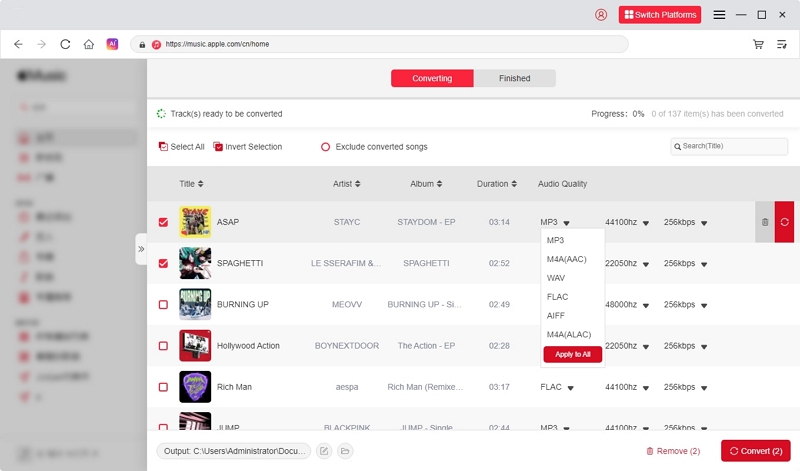
Task: Expand the 44100hz sample rate dropdown for ASAP
Action: click(645, 223)
